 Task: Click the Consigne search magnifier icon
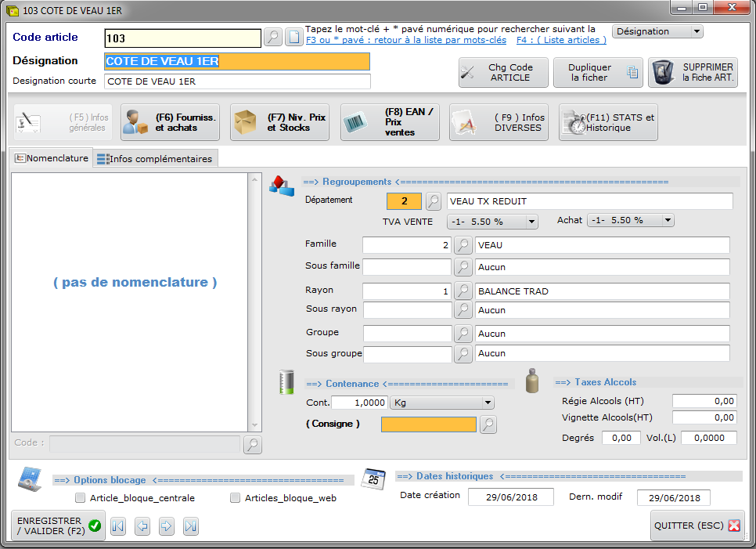[488, 424]
